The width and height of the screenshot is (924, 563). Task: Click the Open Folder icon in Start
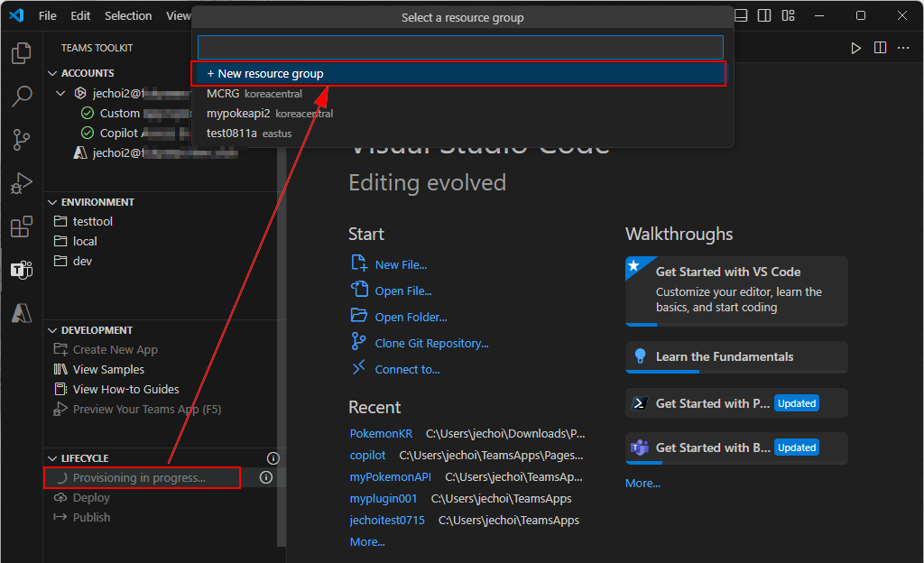click(x=359, y=315)
